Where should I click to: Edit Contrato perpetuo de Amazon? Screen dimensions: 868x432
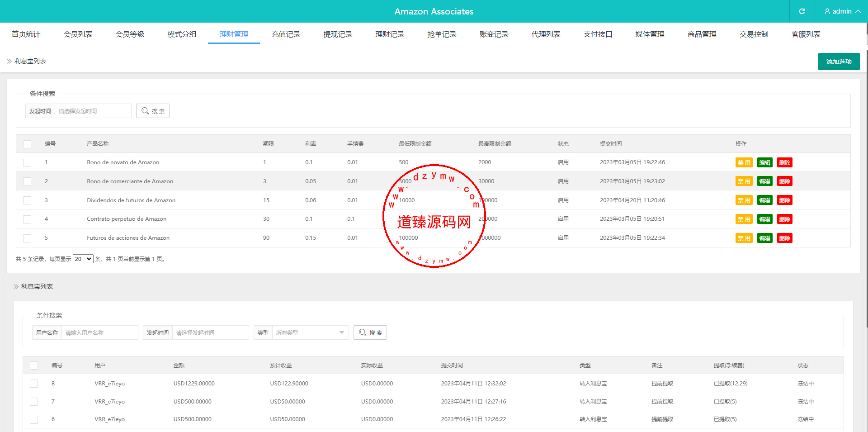coord(764,219)
